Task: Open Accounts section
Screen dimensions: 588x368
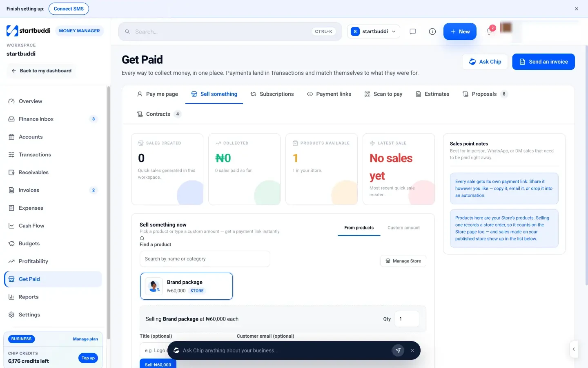Action: click(53, 137)
